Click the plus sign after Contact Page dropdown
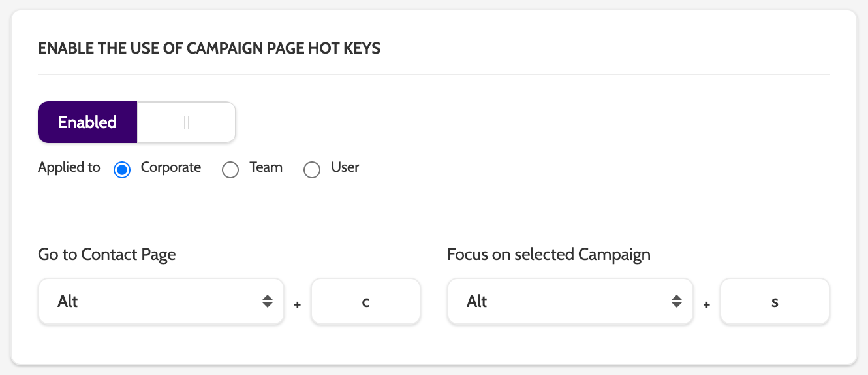 coord(298,304)
